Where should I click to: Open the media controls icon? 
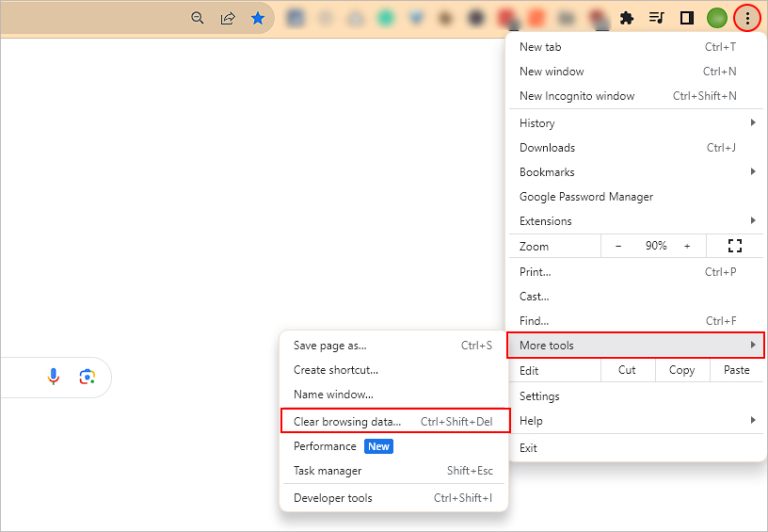[656, 18]
